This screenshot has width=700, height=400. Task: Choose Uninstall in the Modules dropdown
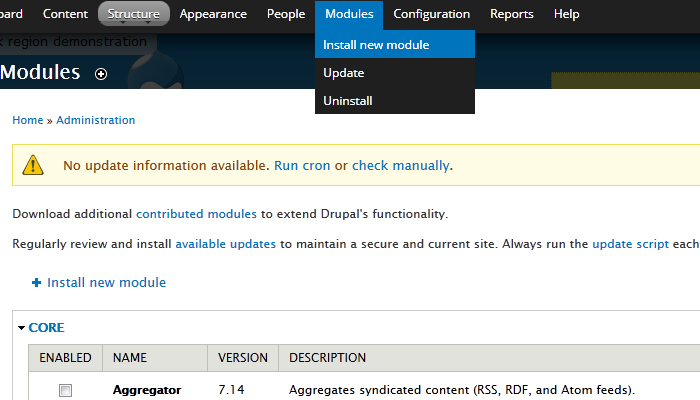[x=395, y=101]
